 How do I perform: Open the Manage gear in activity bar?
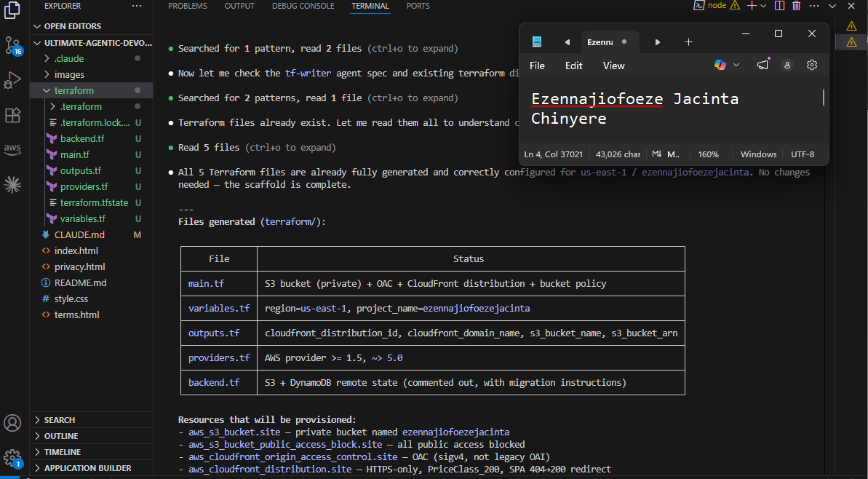pos(12,457)
